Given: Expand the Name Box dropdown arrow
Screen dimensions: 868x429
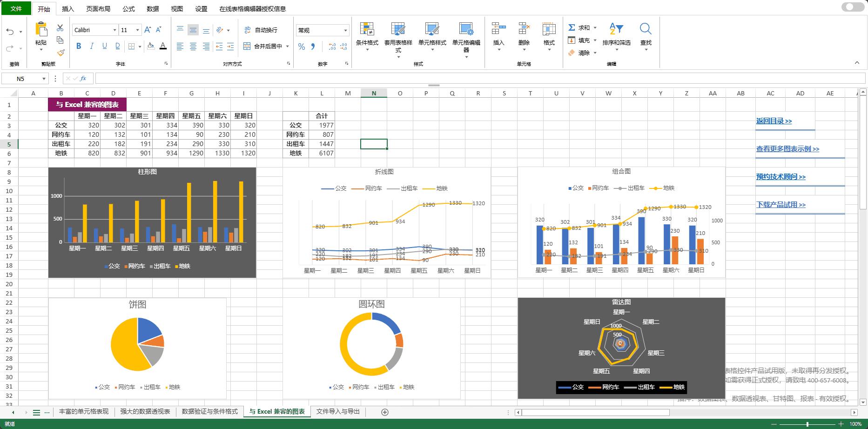Looking at the screenshot, I should pos(43,78).
